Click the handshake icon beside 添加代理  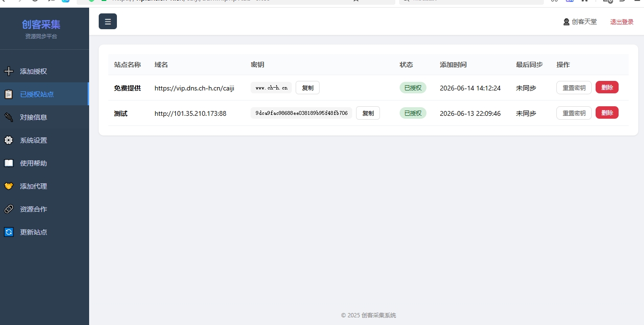pyautogui.click(x=9, y=186)
